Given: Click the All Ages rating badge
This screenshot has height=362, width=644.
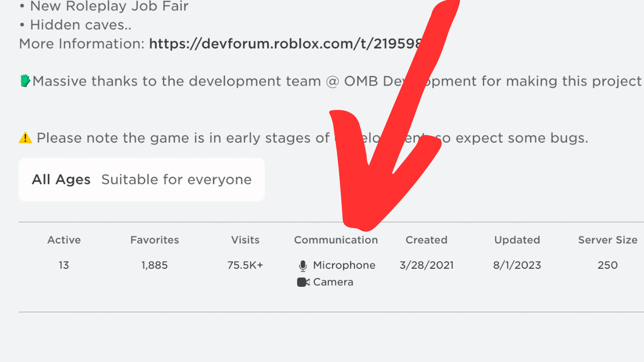Looking at the screenshot, I should [61, 180].
